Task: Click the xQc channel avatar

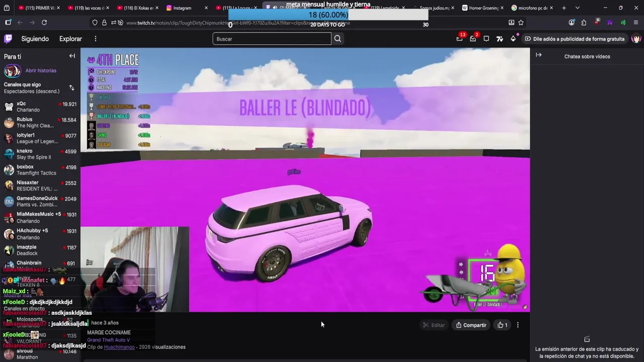Action: pos(9,107)
